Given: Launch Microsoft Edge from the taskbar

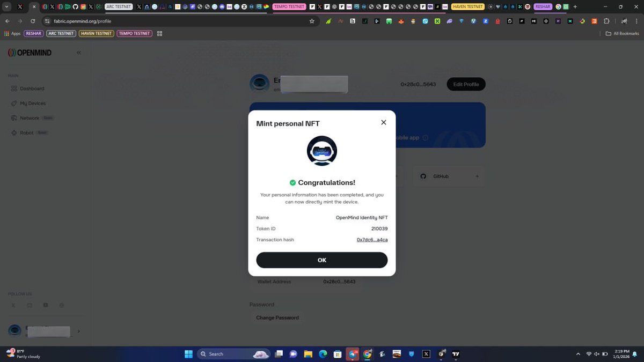Looking at the screenshot, I should 323,354.
